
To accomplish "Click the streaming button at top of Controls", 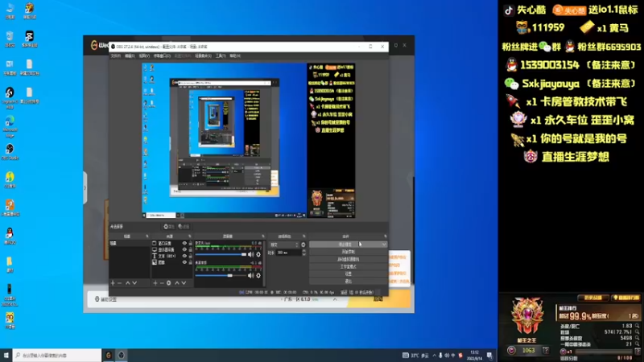I will [345, 245].
